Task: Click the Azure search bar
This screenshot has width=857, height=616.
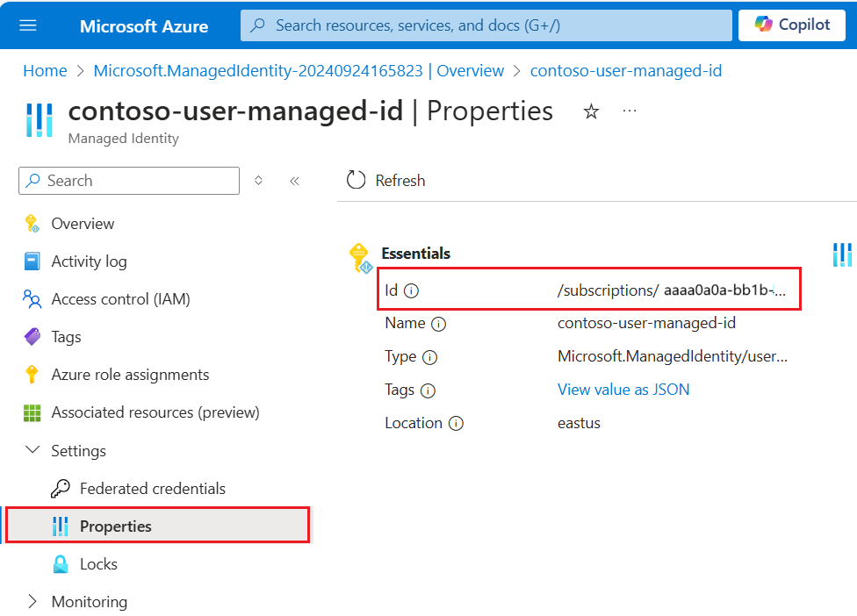Action: (486, 25)
